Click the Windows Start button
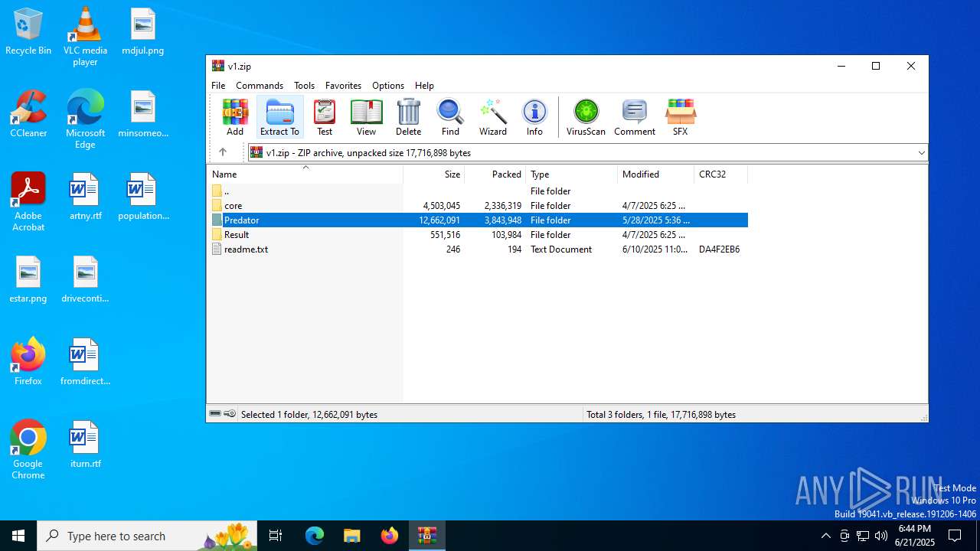980x551 pixels. coord(18,536)
